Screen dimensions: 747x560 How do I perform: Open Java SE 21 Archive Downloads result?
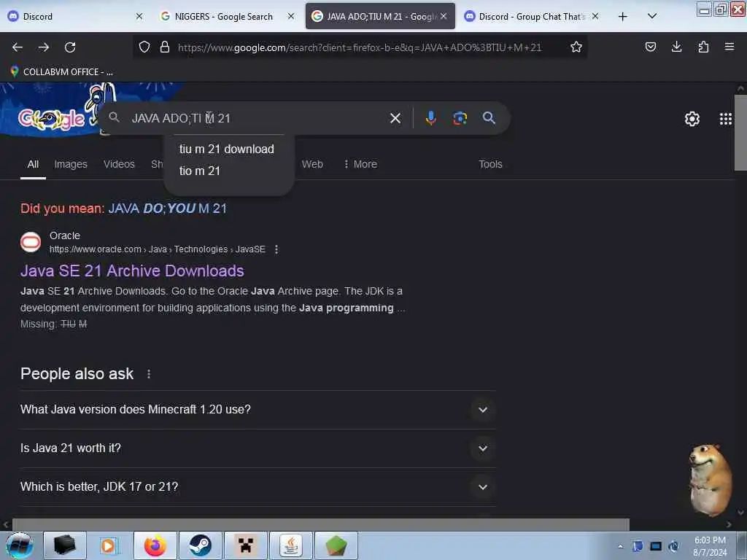tap(132, 271)
